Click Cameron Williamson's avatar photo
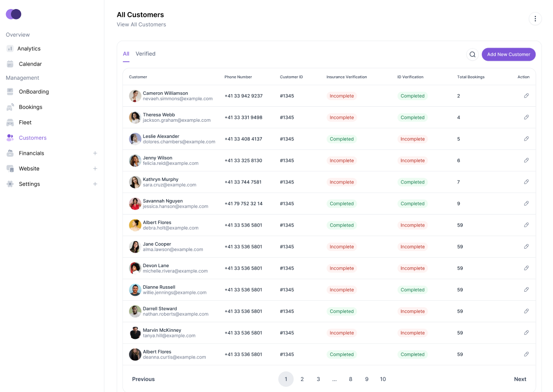The image size is (553, 392). click(134, 96)
